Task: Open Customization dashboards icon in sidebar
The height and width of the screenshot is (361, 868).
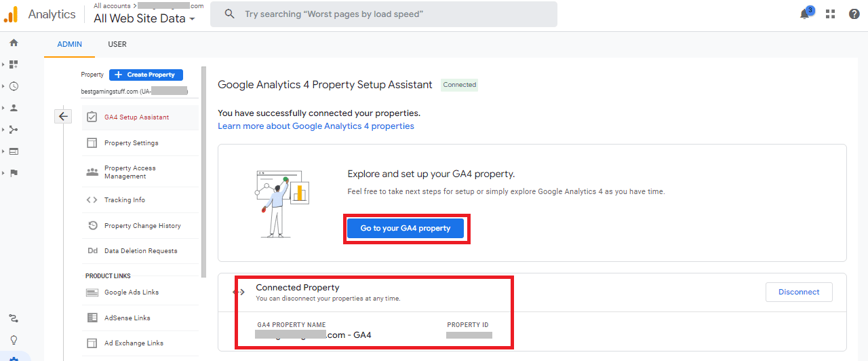Action: coord(14,64)
